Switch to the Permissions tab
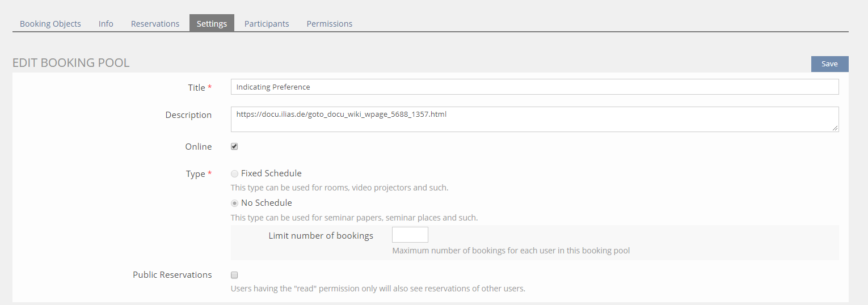The width and height of the screenshot is (868, 305). point(329,24)
